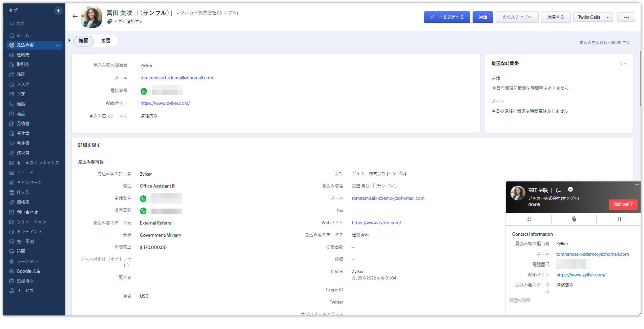This screenshot has width=644, height=329.
Task: End the call with 通話の終了 button
Action: pyautogui.click(x=623, y=205)
